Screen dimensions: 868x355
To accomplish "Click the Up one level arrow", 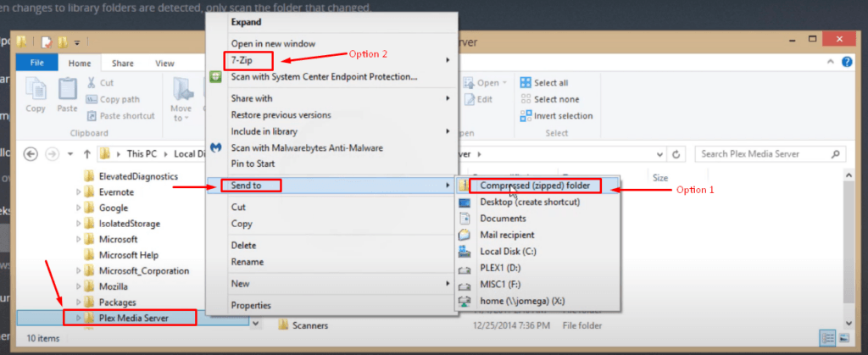I will pyautogui.click(x=87, y=153).
